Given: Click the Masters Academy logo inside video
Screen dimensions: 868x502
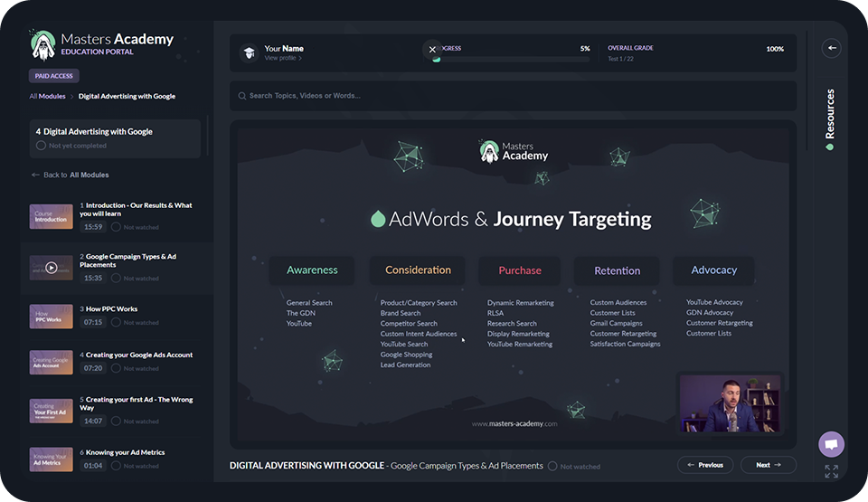Looking at the screenshot, I should click(x=514, y=151).
